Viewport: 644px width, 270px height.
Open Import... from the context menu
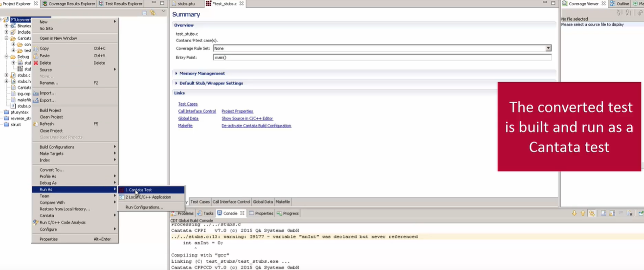pos(75,93)
